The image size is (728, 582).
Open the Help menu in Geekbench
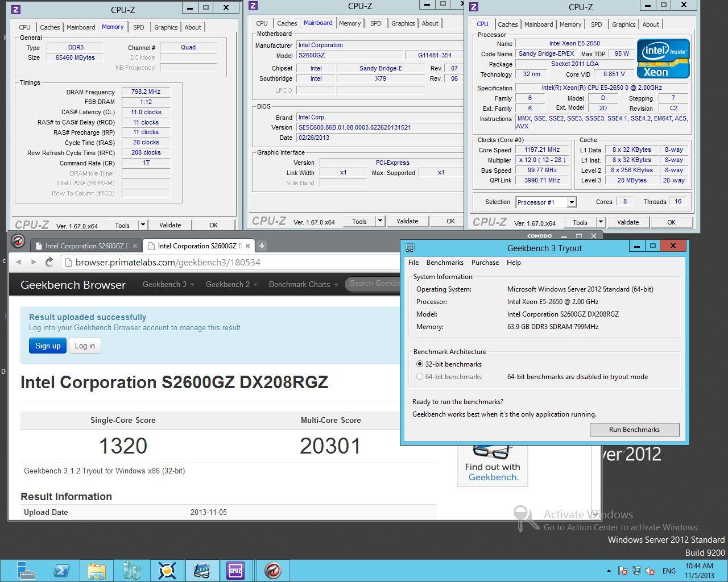[514, 263]
